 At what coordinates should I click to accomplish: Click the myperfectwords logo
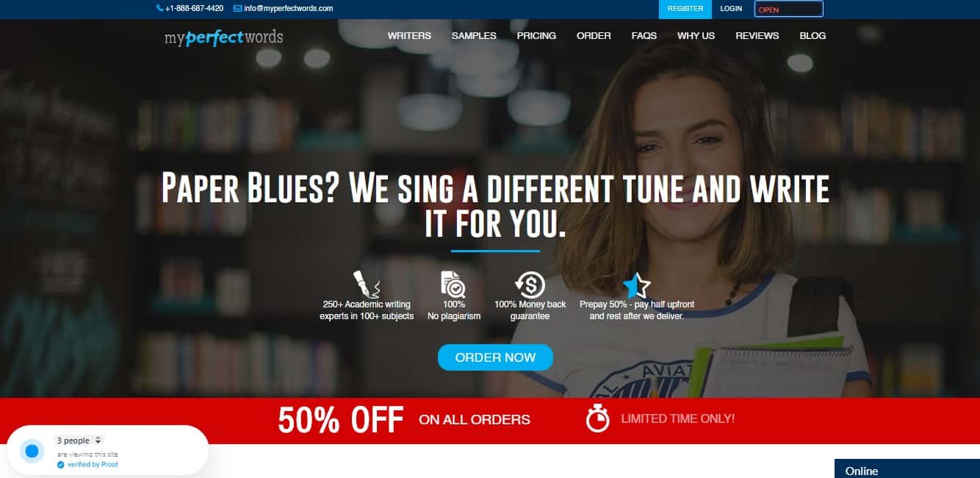point(223,37)
